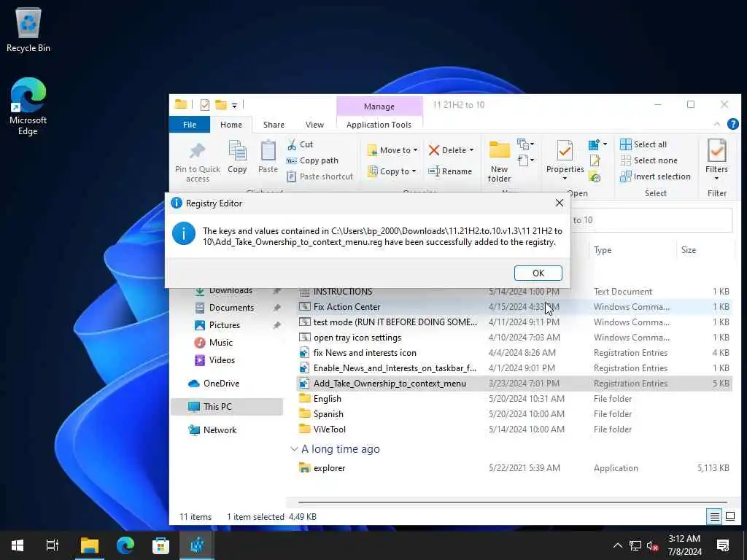
Task: Open the notification center icon
Action: click(723, 545)
